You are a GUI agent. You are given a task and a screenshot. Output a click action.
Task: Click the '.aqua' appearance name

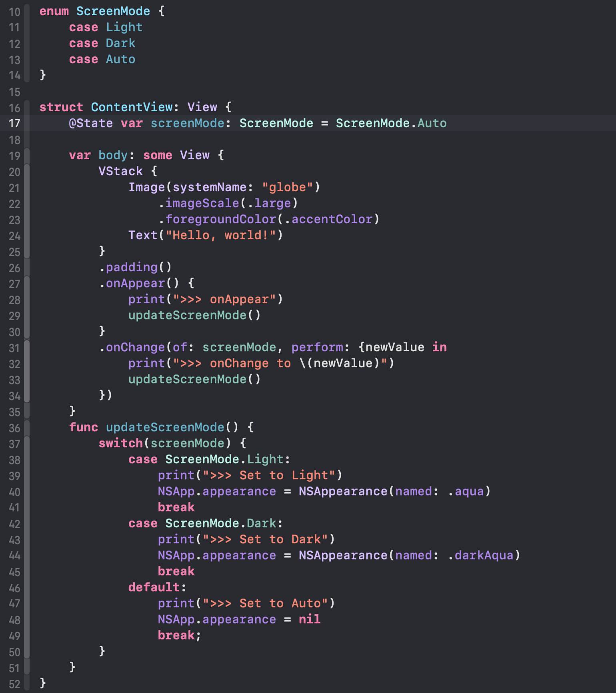coord(466,491)
